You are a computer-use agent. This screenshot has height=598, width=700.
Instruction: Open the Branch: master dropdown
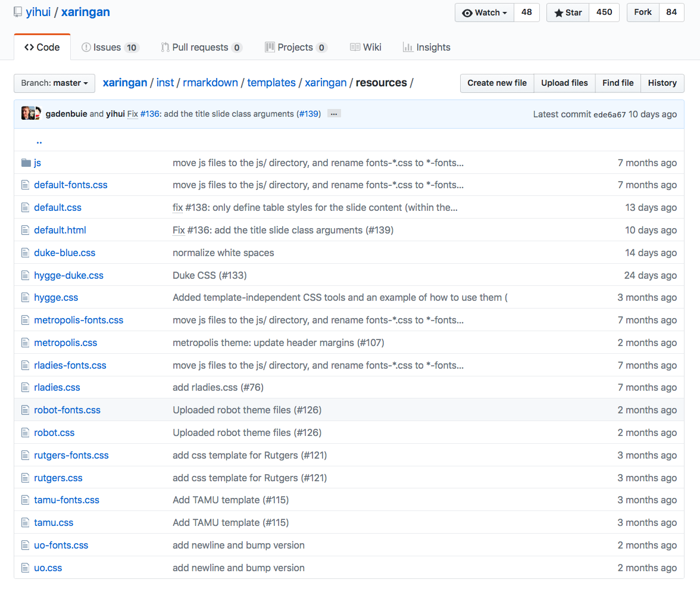[55, 83]
